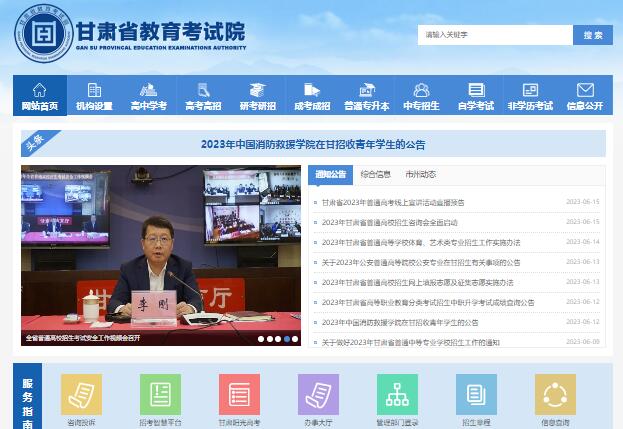Open the 高等职业教育分类考试成绩查询公告 notice
623x429 pixels.
pos(428,302)
